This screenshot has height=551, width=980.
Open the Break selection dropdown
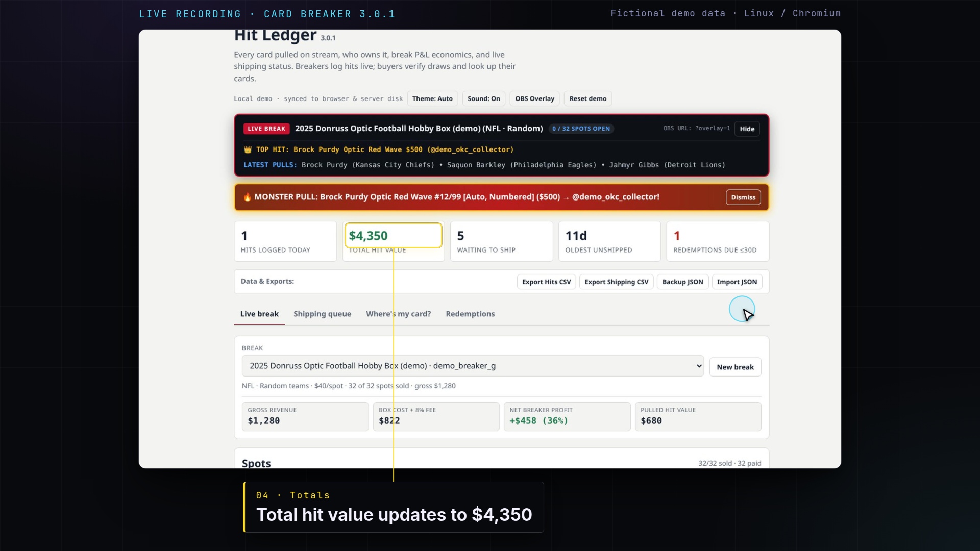[473, 366]
